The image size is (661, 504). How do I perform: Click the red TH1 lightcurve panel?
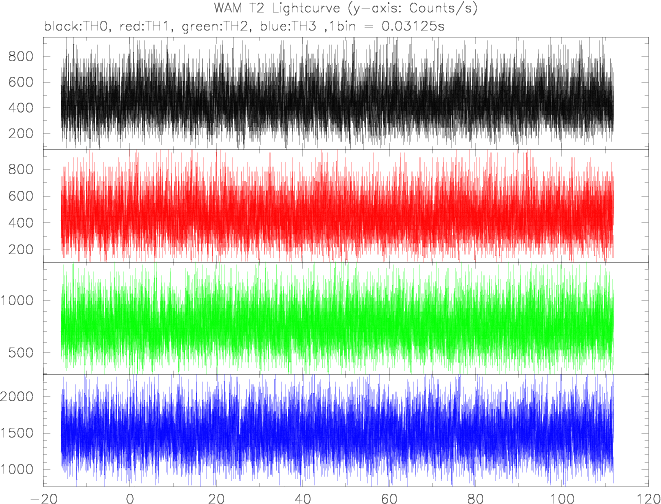[x=346, y=206]
